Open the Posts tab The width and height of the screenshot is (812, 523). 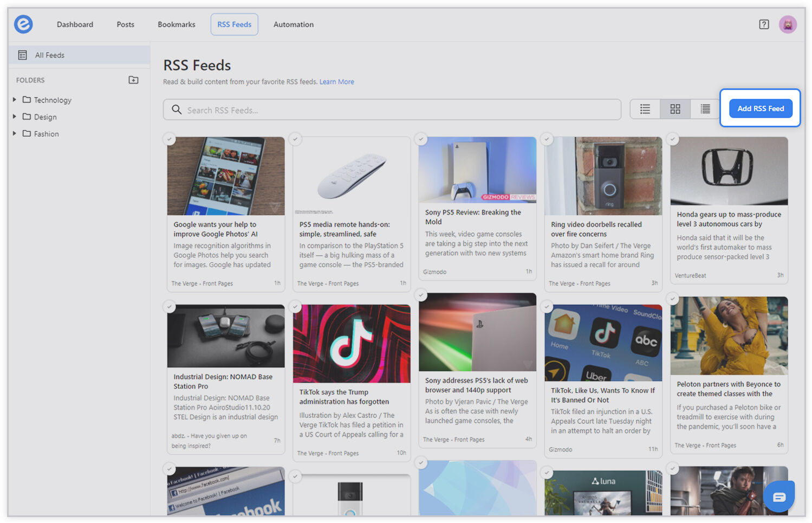125,24
